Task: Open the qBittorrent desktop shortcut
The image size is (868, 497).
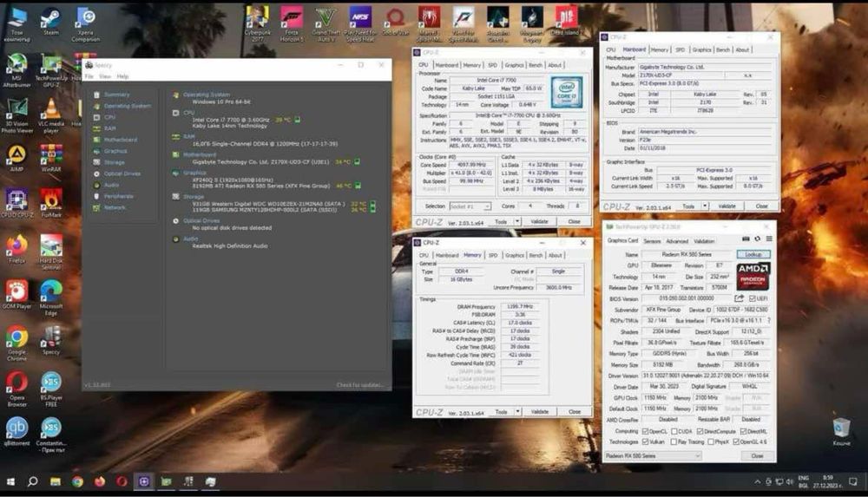Action: (16, 432)
